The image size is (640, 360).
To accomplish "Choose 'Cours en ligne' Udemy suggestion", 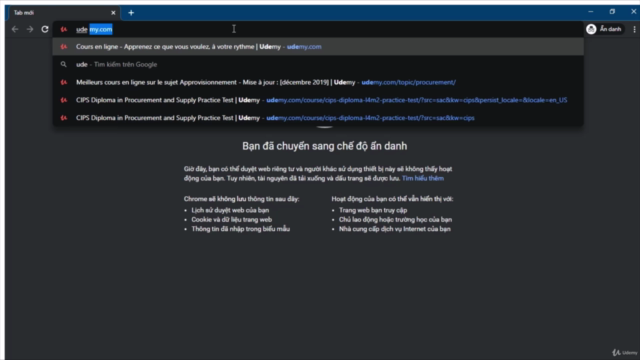I will [x=318, y=47].
